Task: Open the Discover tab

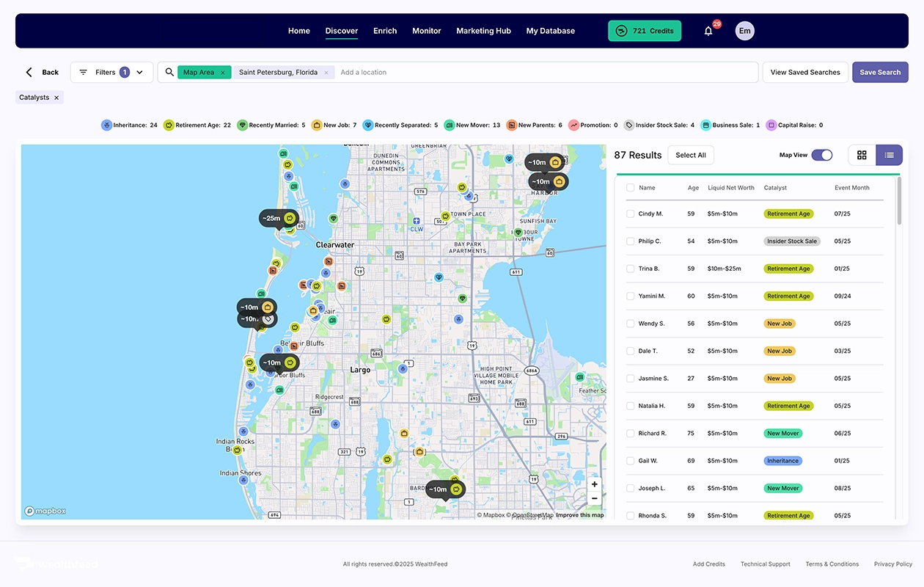Action: coord(342,31)
